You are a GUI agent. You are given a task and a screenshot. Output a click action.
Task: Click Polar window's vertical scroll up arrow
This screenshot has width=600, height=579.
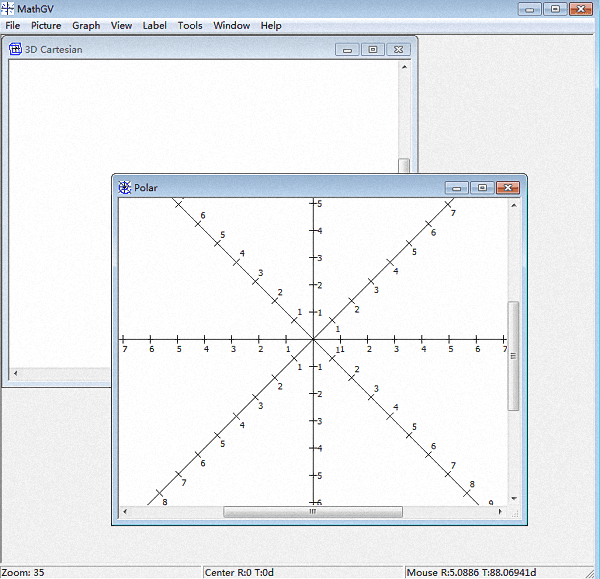click(514, 206)
